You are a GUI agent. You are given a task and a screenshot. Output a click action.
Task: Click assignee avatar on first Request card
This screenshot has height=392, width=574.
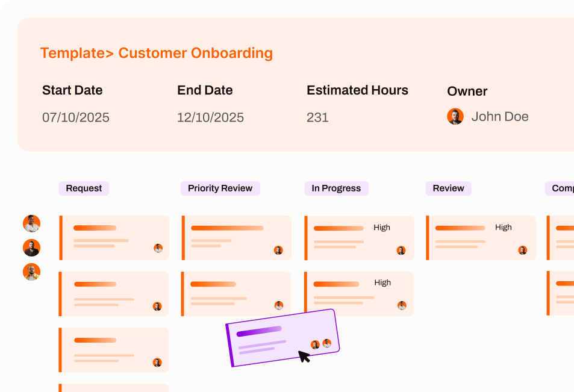pos(158,248)
